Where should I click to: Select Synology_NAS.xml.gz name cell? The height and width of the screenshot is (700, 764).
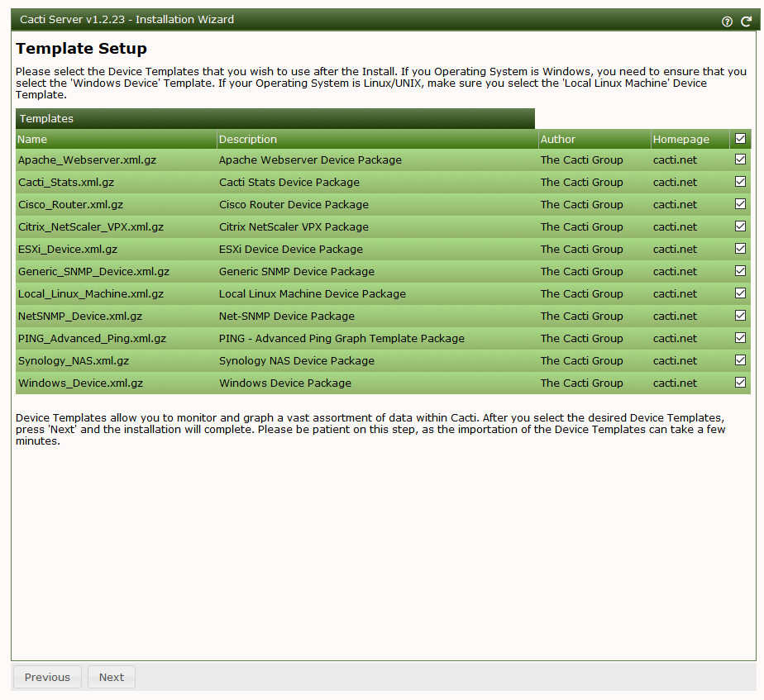tap(74, 361)
